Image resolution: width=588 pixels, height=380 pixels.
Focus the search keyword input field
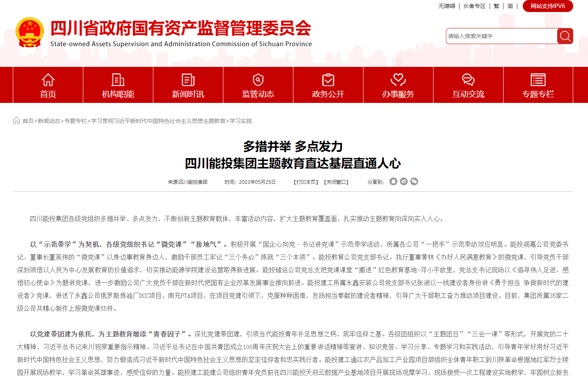click(x=502, y=36)
